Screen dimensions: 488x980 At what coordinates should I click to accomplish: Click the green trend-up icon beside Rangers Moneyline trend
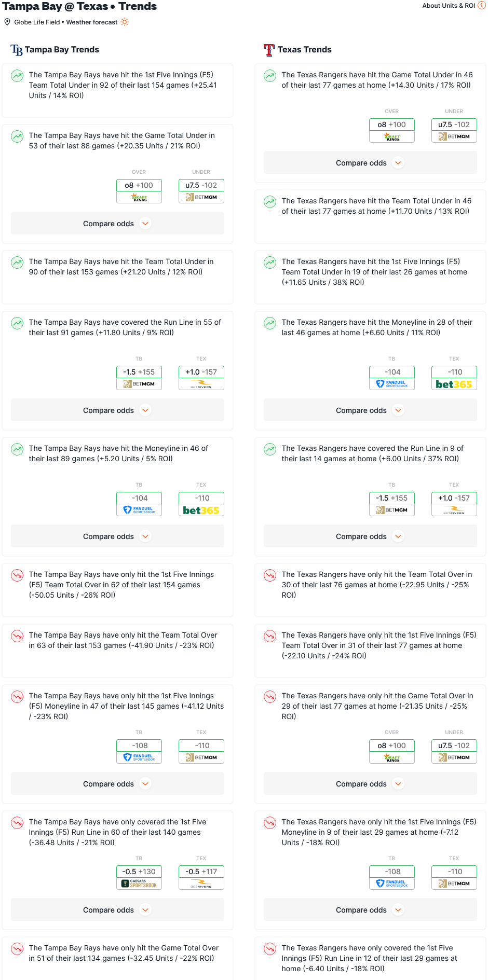coord(270,323)
